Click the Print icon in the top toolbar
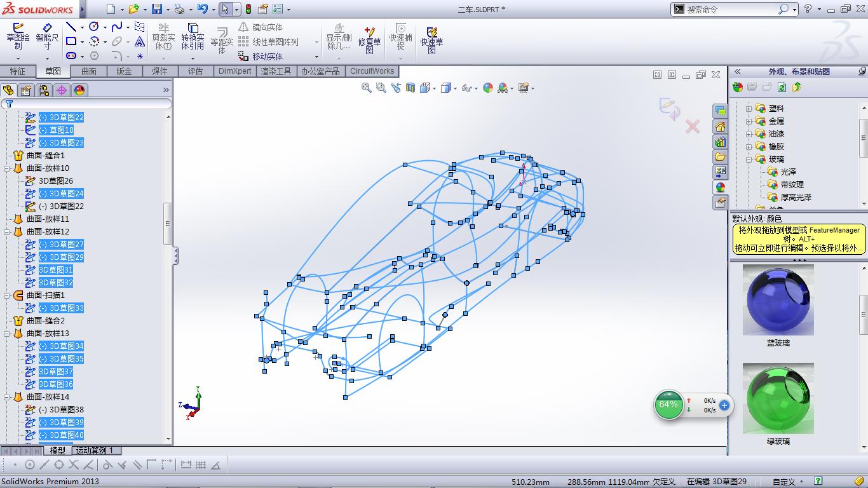Image resolution: width=868 pixels, height=488 pixels. coord(179,9)
